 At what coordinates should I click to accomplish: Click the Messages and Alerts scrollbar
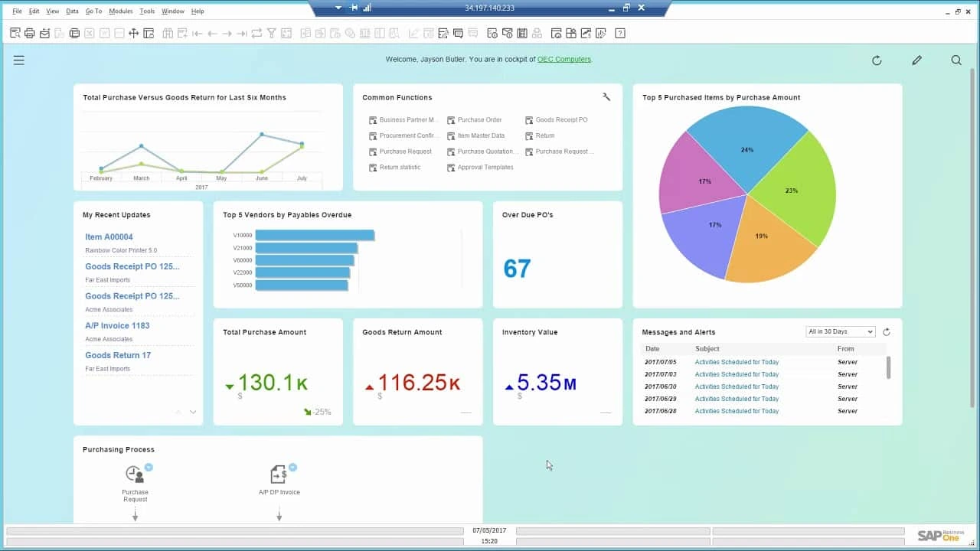click(888, 367)
